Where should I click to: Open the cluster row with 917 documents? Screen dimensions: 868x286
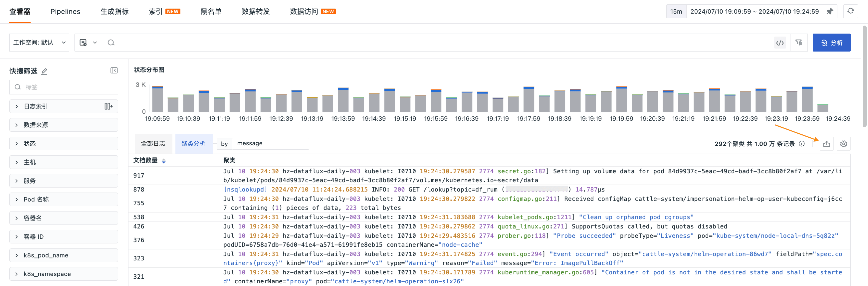[489, 176]
